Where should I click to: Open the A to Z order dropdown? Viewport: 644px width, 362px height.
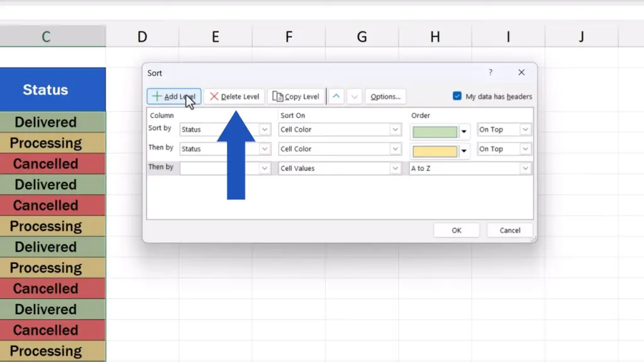(x=525, y=168)
